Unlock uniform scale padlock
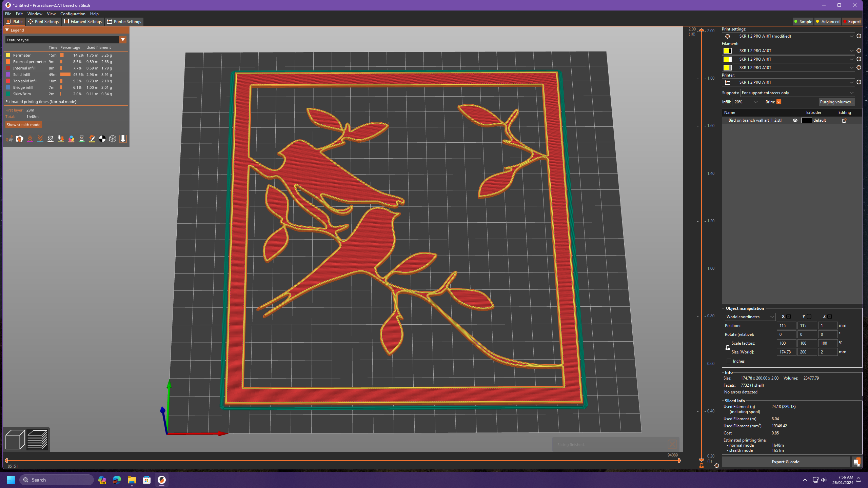Viewport: 868px width, 488px height. point(728,348)
